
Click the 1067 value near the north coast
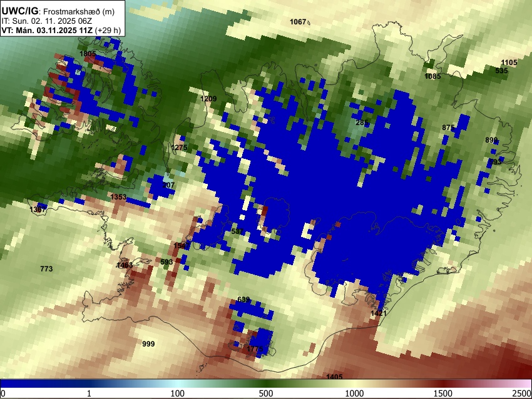pos(298,22)
